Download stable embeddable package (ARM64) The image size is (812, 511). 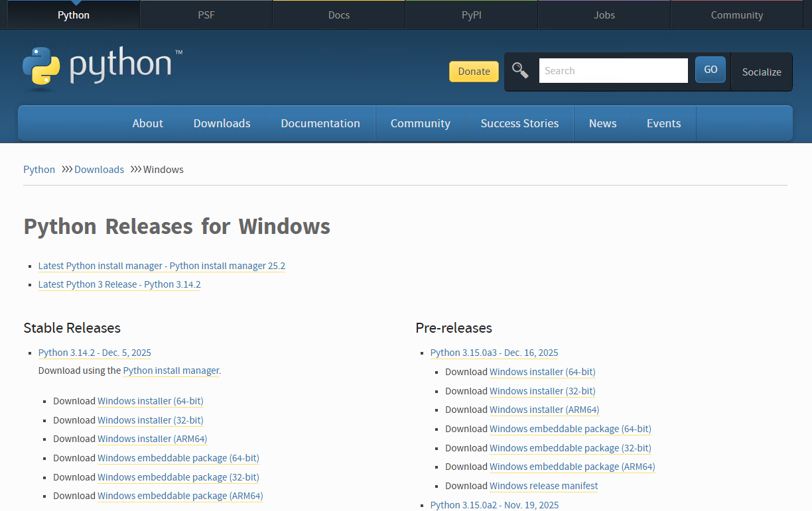pyautogui.click(x=180, y=496)
